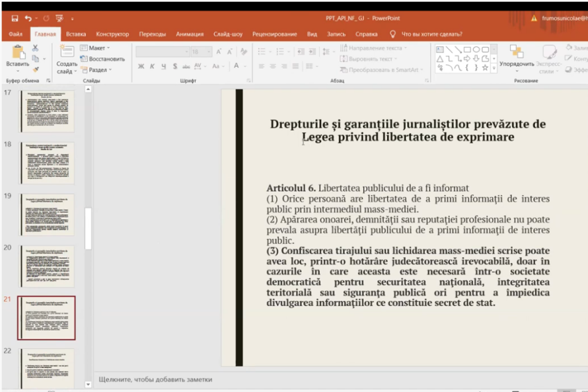Switch to the Анимация tab
The image size is (588, 392).
(x=190, y=34)
